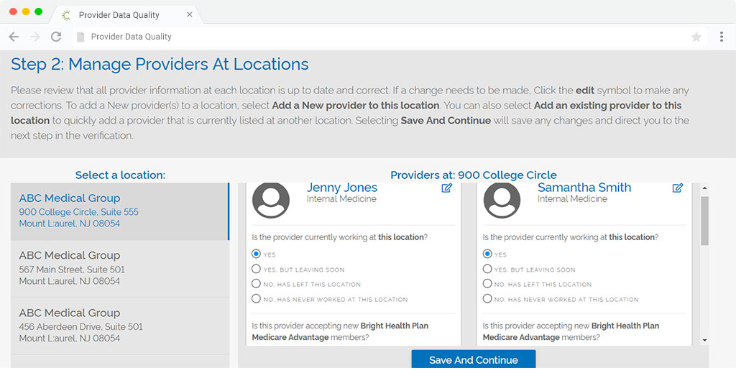This screenshot has width=736, height=380.
Task: Edit Jenny Jones provider details
Action: 446,188
